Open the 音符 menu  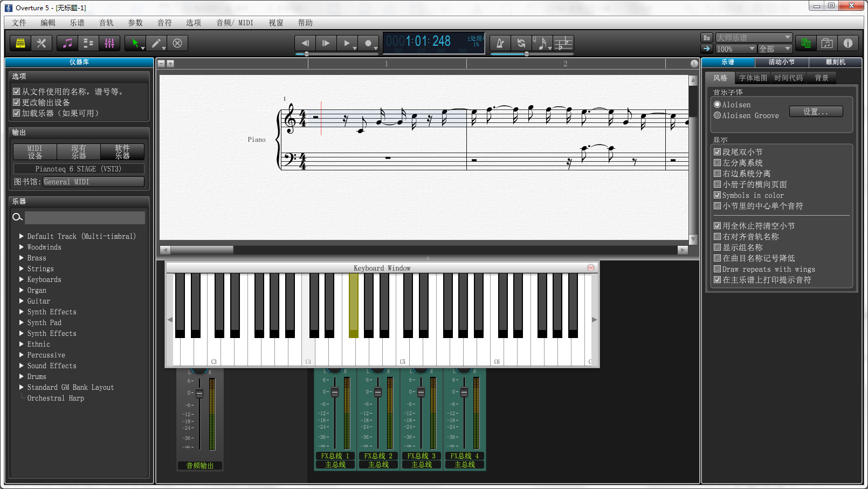click(164, 23)
